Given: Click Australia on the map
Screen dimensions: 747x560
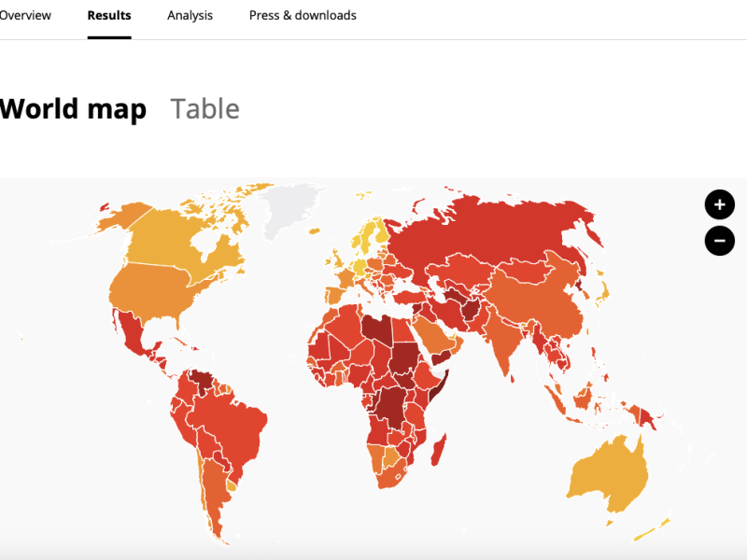Looking at the screenshot, I should pos(612,467).
